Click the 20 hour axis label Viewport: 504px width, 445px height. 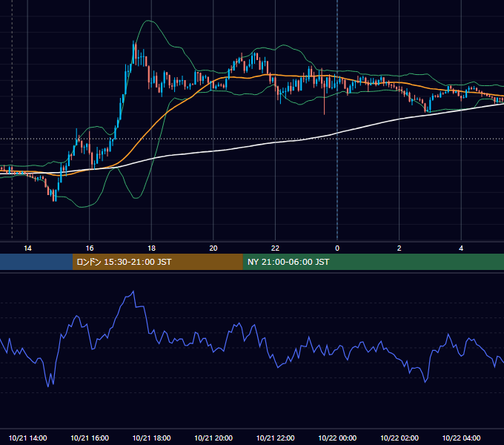coord(213,248)
